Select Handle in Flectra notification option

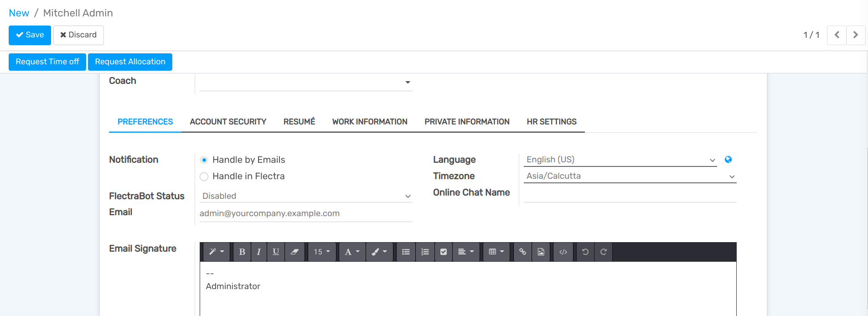click(204, 176)
